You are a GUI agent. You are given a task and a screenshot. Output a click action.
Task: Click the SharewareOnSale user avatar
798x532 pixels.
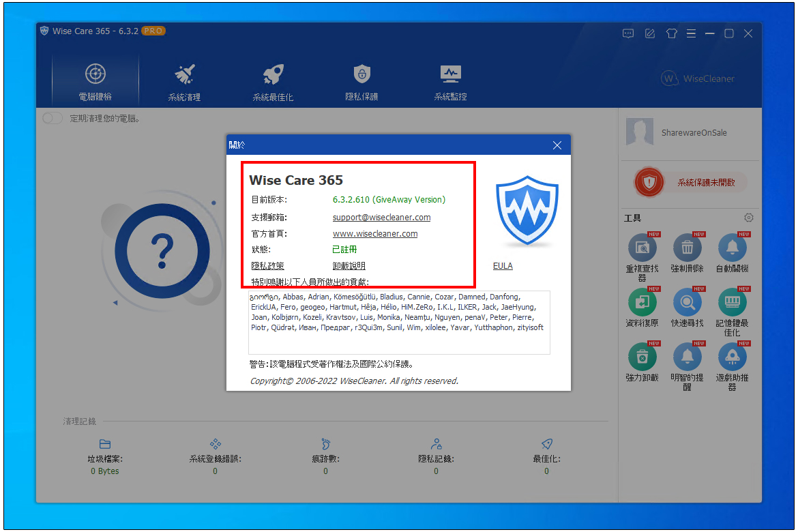[640, 132]
